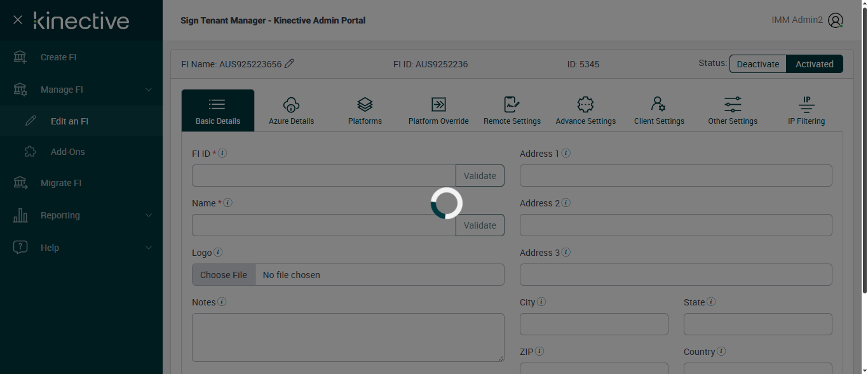Screen dimensions: 868x374
Task: Open the Azure Details tab
Action: [x=291, y=110]
